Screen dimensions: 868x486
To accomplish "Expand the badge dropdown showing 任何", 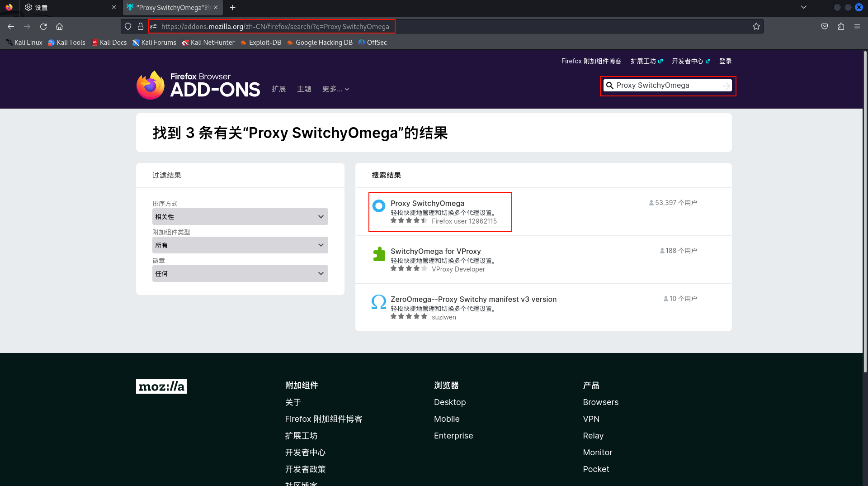I will pos(240,274).
